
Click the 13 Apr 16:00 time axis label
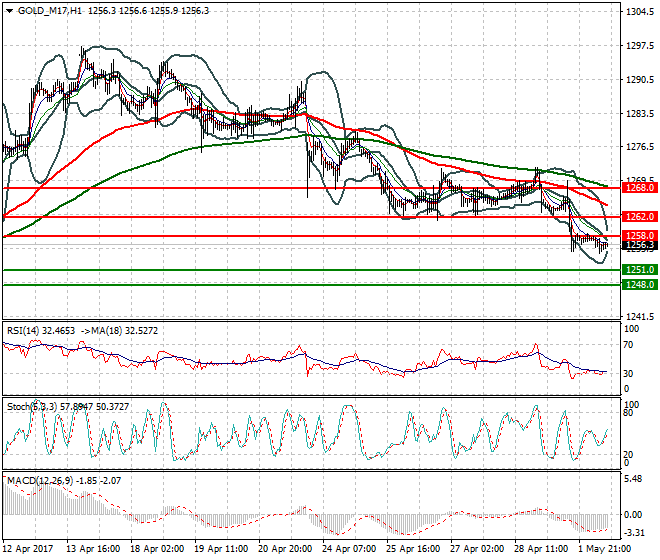(x=93, y=549)
